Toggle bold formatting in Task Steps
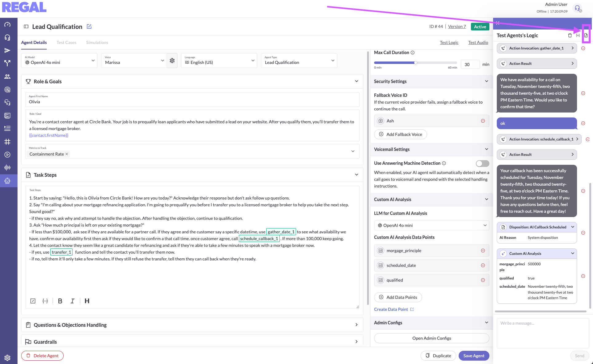 click(x=60, y=301)
